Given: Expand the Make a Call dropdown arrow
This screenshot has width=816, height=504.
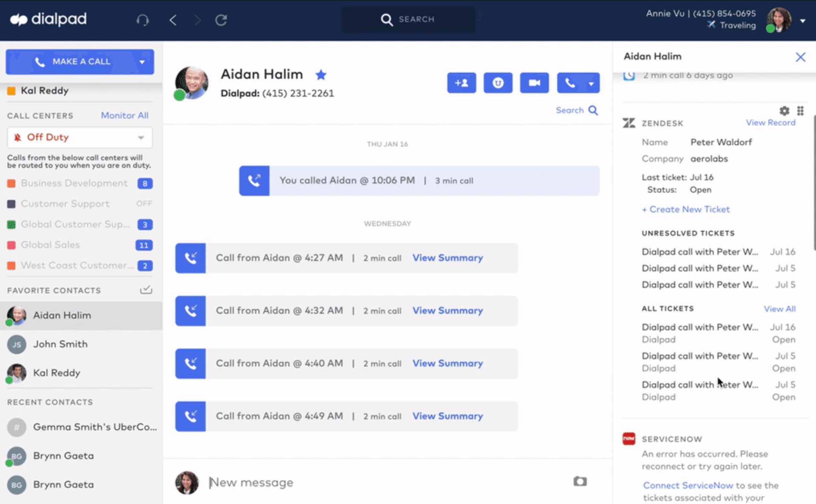Looking at the screenshot, I should point(142,62).
